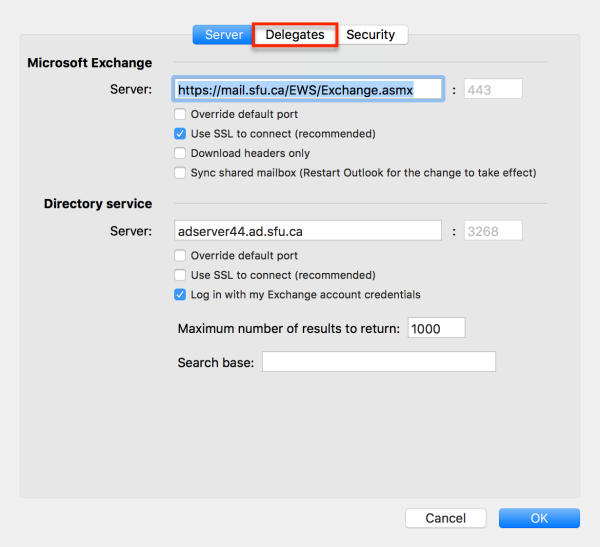Image resolution: width=600 pixels, height=547 pixels.
Task: Uncheck Log in with my Exchange account credentials
Action: click(x=180, y=295)
